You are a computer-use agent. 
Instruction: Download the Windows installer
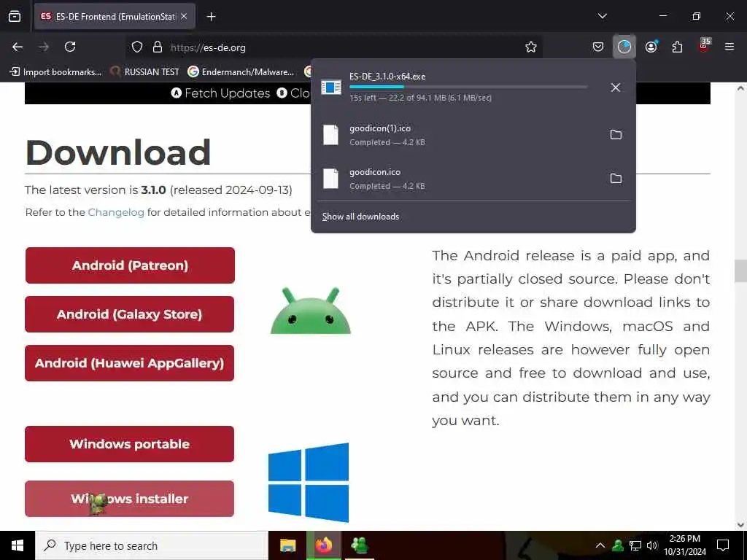130,499
